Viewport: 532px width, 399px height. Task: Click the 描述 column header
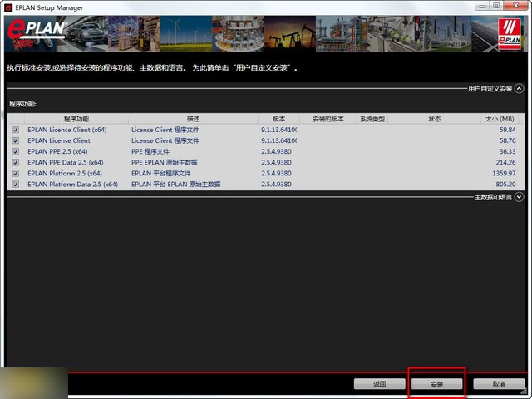click(x=193, y=119)
